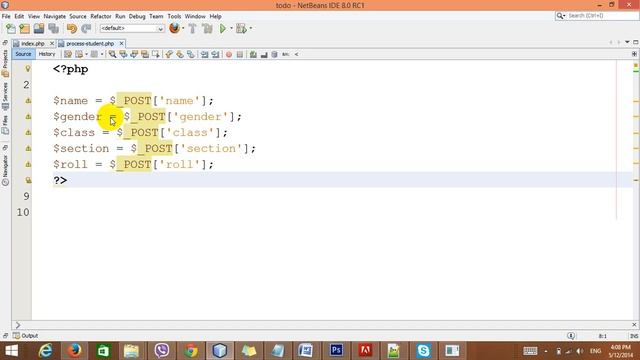Expand the breadcrumb chevron below editor
Viewport: 640px width, 360px height.
click(x=18, y=325)
